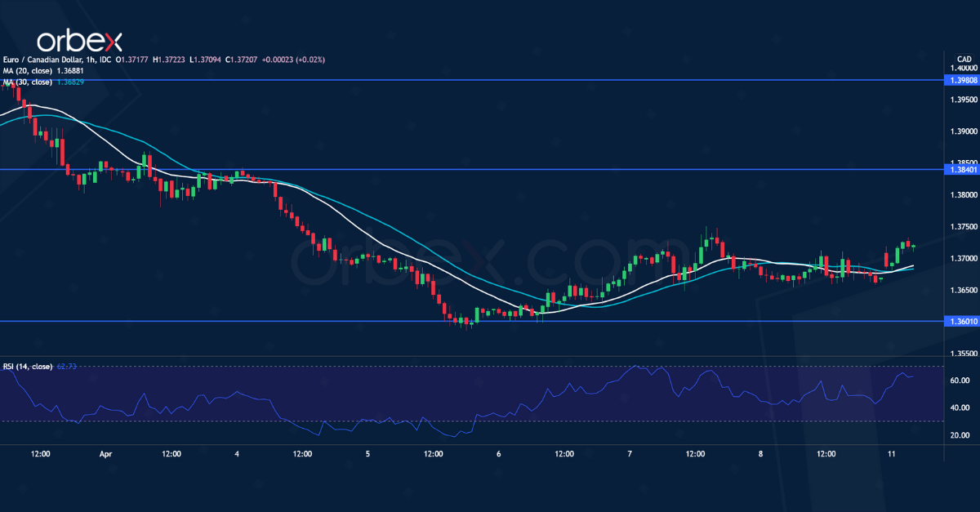Image resolution: width=980 pixels, height=512 pixels.
Task: Click the date label 11 on the time axis
Action: point(891,453)
